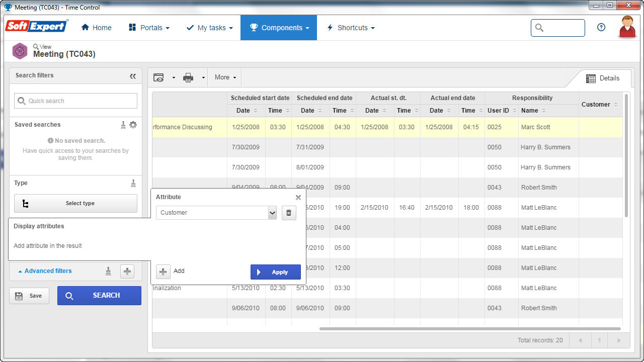Delete the Customer attribute with trash icon
Viewport: 644px width, 362px height.
pos(289,213)
